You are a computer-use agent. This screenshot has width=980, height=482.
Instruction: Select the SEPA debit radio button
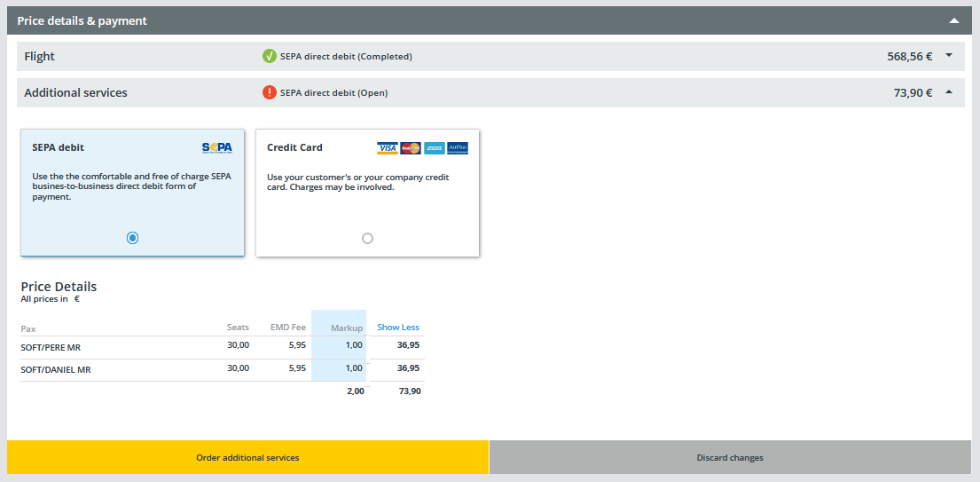(x=132, y=238)
